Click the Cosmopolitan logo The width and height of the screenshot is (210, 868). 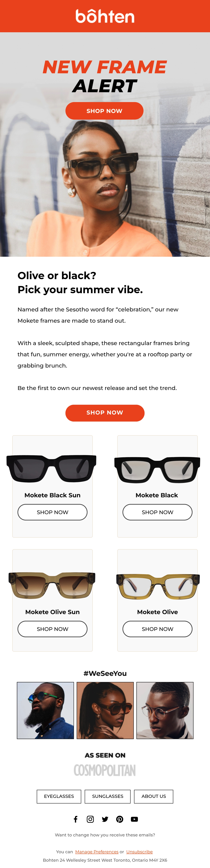pyautogui.click(x=105, y=770)
